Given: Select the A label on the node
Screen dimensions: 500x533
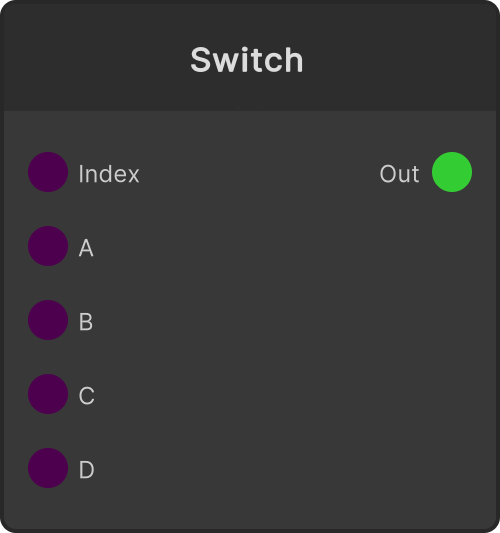Looking at the screenshot, I should click(x=86, y=248).
